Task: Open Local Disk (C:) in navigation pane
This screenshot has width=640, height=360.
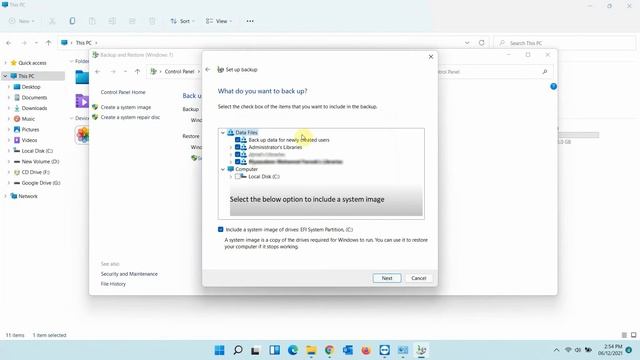Action: (37, 151)
